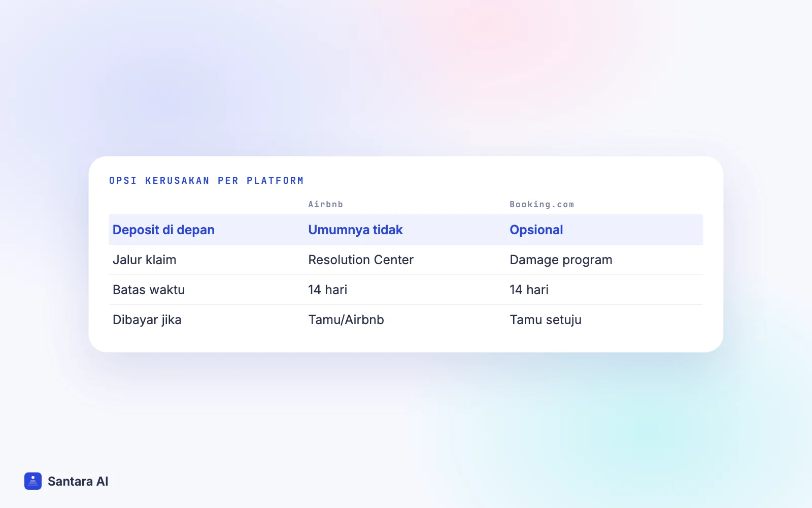The height and width of the screenshot is (508, 812).
Task: Select the 'Dibayar jika' row label
Action: coord(147,320)
